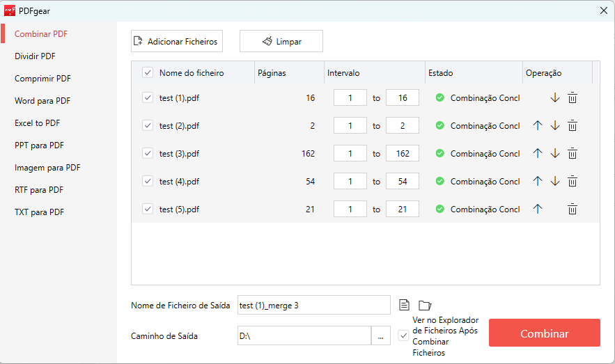Click the output file name field

click(x=313, y=305)
